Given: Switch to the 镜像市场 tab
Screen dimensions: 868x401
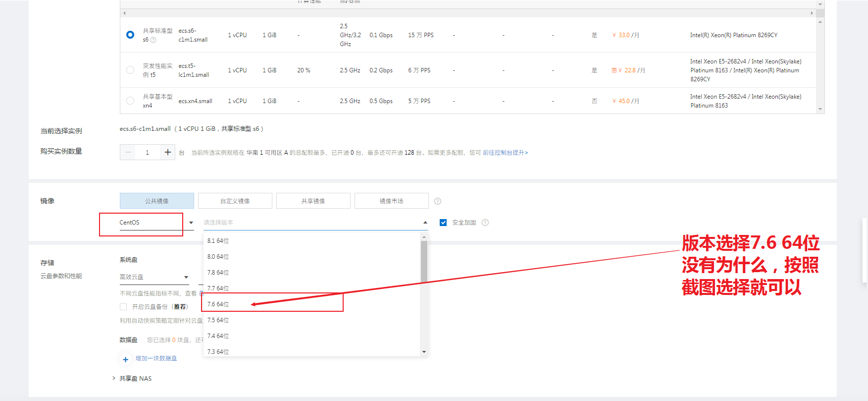Looking at the screenshot, I should tap(392, 201).
